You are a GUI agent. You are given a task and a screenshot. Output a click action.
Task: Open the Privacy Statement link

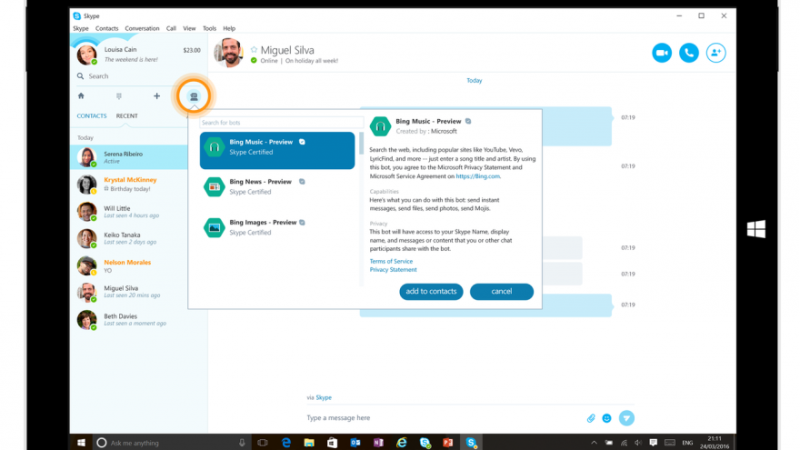(x=393, y=270)
